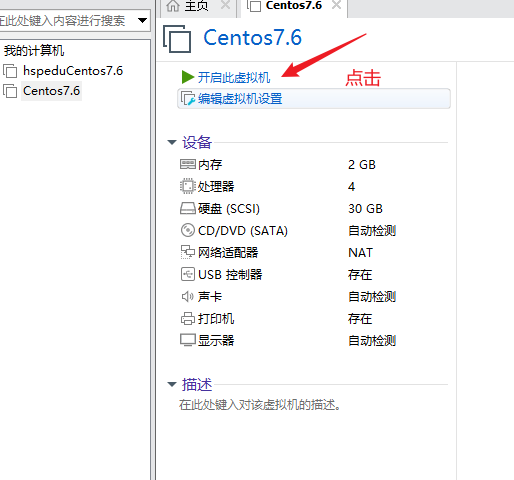Select the sound card (声卡) speaker icon
The height and width of the screenshot is (480, 514).
pos(188,296)
